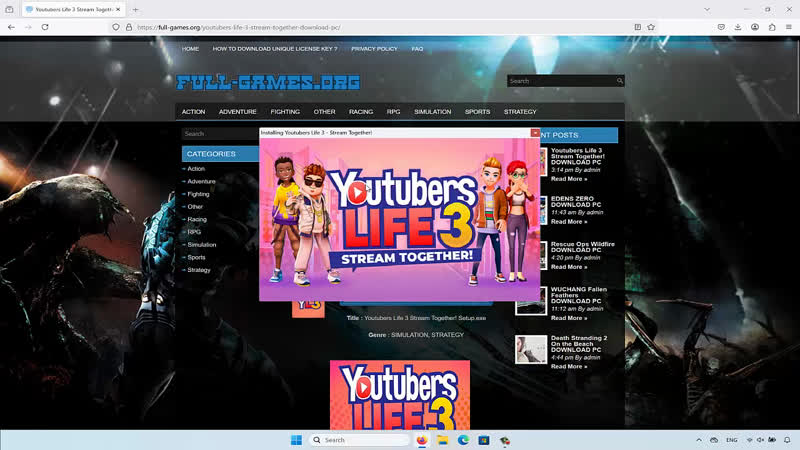Click Read More under Death Stranding 2
The width and height of the screenshot is (800, 450).
(x=569, y=367)
